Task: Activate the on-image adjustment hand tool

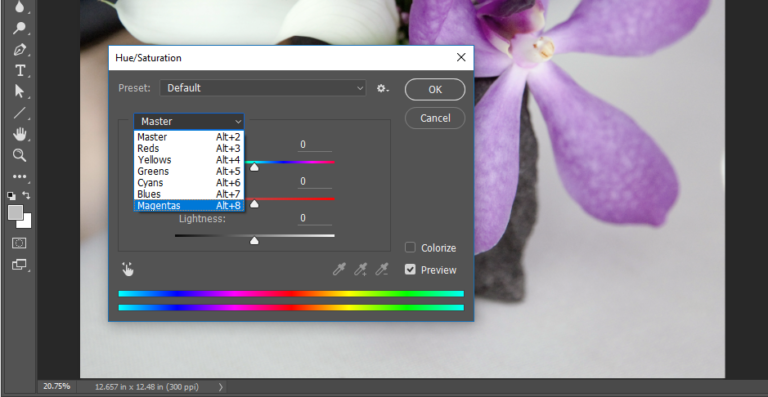Action: tap(128, 269)
